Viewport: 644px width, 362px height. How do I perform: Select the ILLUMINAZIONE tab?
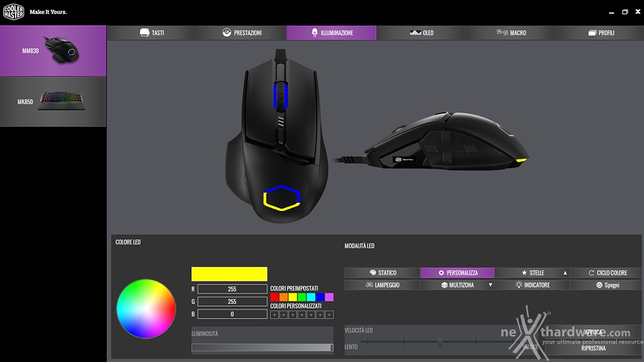(x=331, y=33)
